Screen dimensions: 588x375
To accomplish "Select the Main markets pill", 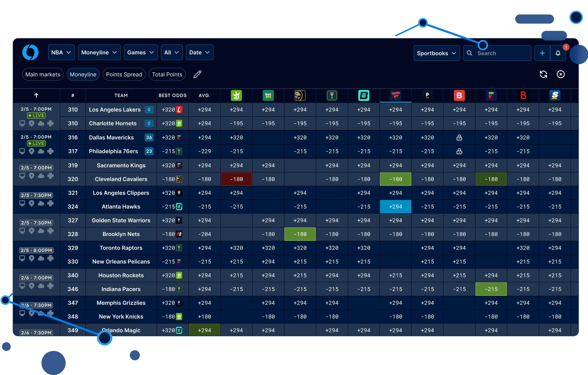I will click(43, 74).
